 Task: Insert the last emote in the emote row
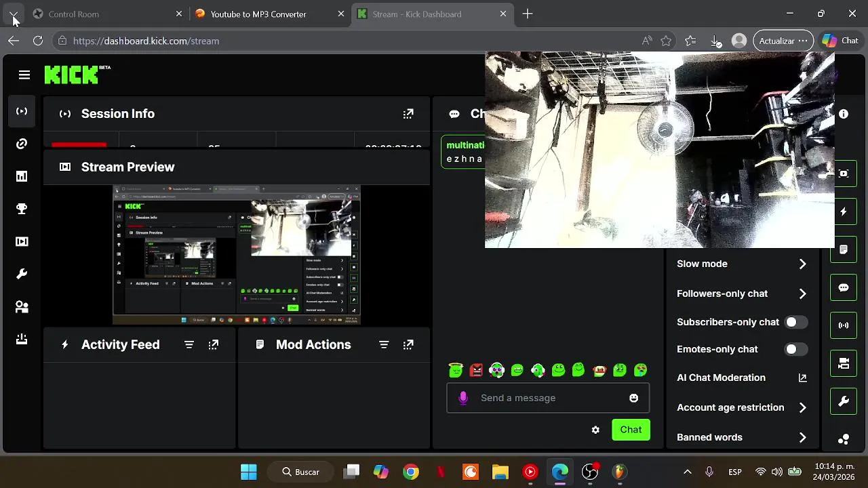point(640,370)
